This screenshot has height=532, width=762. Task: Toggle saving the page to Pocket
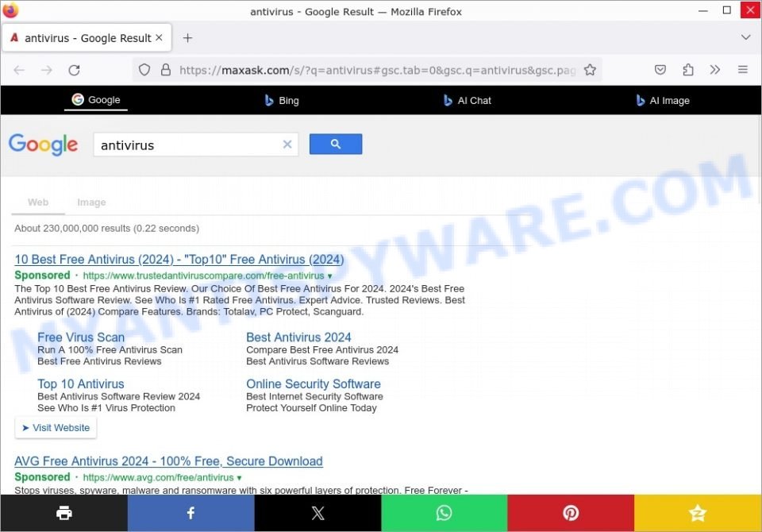tap(660, 70)
